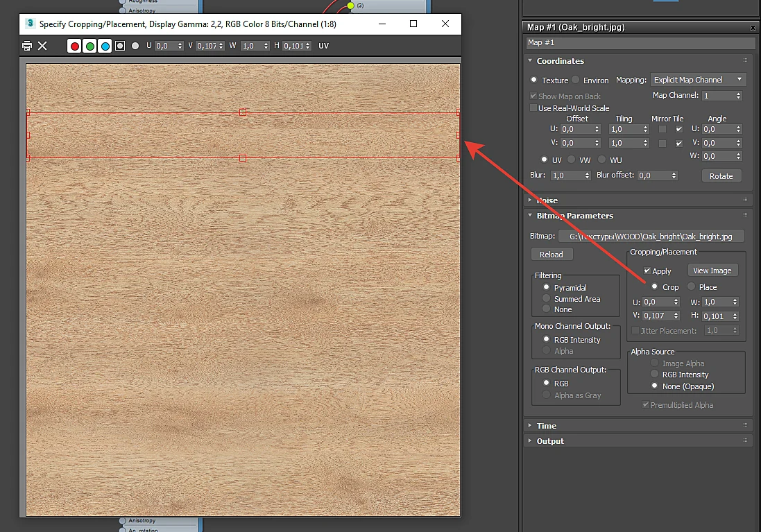Screen dimensions: 761x532
Task: Choose Summed Area filtering
Action: pyautogui.click(x=547, y=298)
